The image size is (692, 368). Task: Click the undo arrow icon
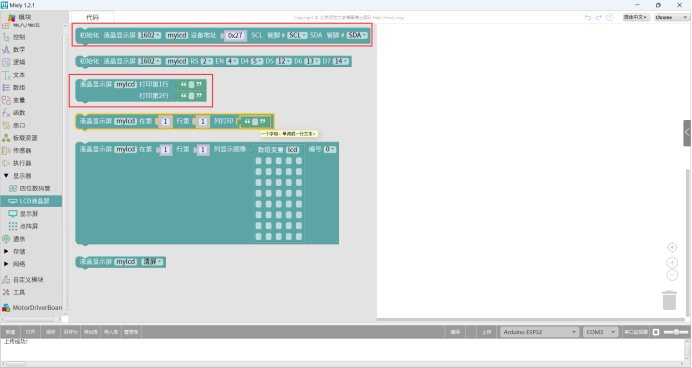click(588, 17)
